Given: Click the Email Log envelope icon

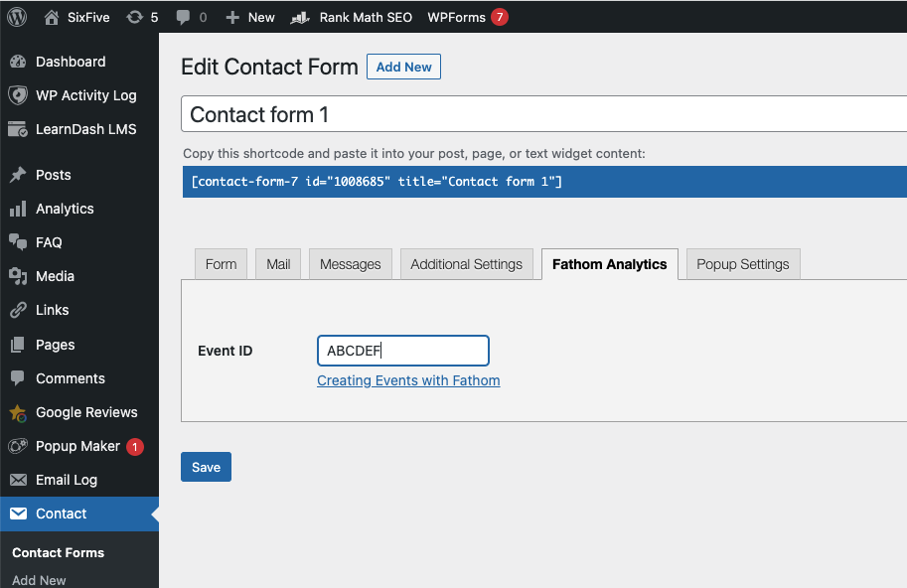Looking at the screenshot, I should pyautogui.click(x=18, y=480).
